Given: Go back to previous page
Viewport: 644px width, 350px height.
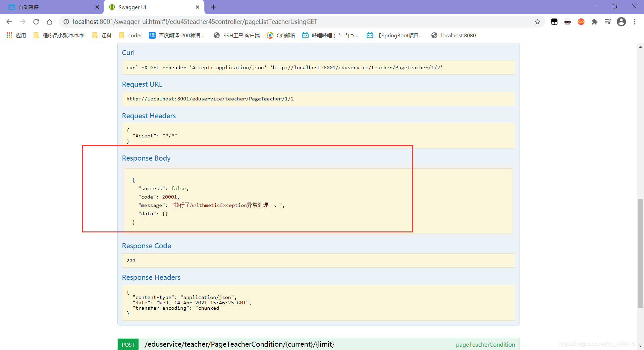Looking at the screenshot, I should pyautogui.click(x=9, y=22).
